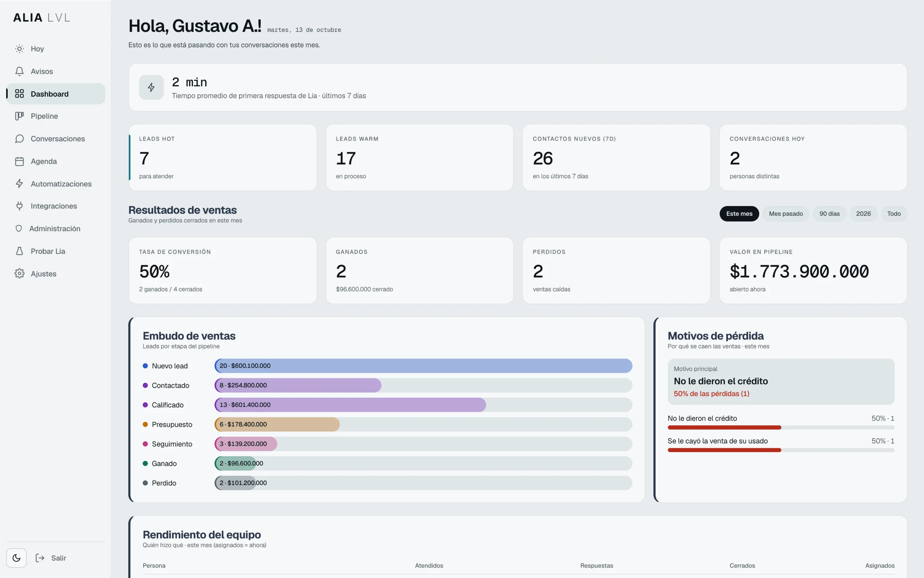Screen dimensions: 924x578
Task: Click the lightning icon next to Automatizaciones
Action: (19, 183)
